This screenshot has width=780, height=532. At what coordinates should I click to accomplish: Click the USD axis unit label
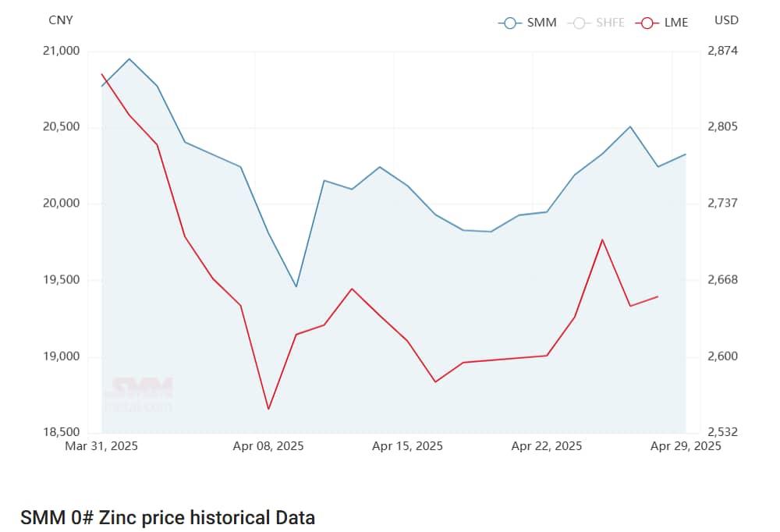click(726, 20)
